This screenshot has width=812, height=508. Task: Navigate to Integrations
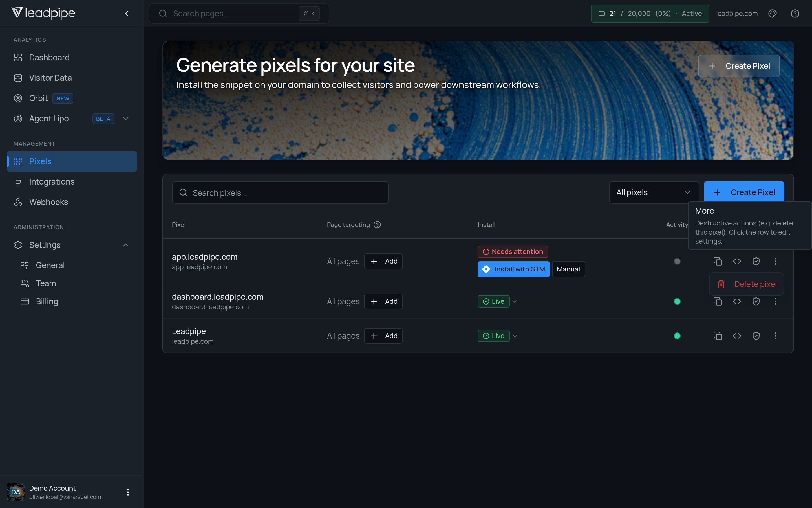(x=72, y=182)
